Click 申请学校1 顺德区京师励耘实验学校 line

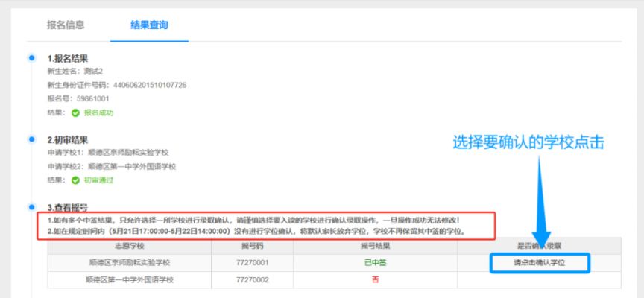pos(108,153)
